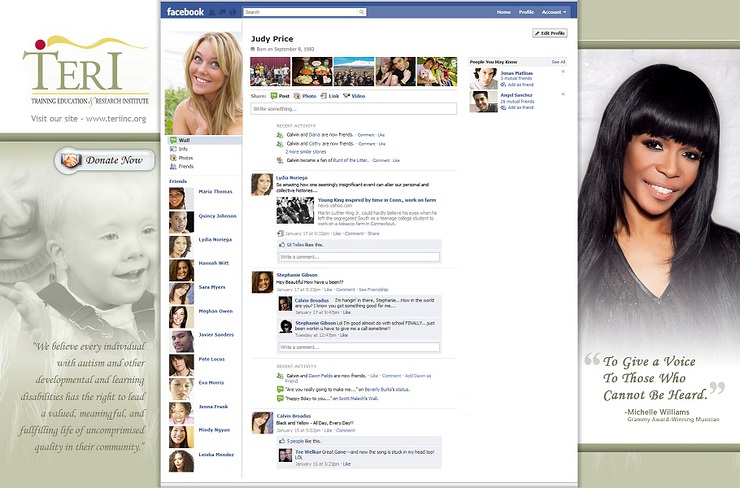Open friend Maria Thomas

click(215, 192)
